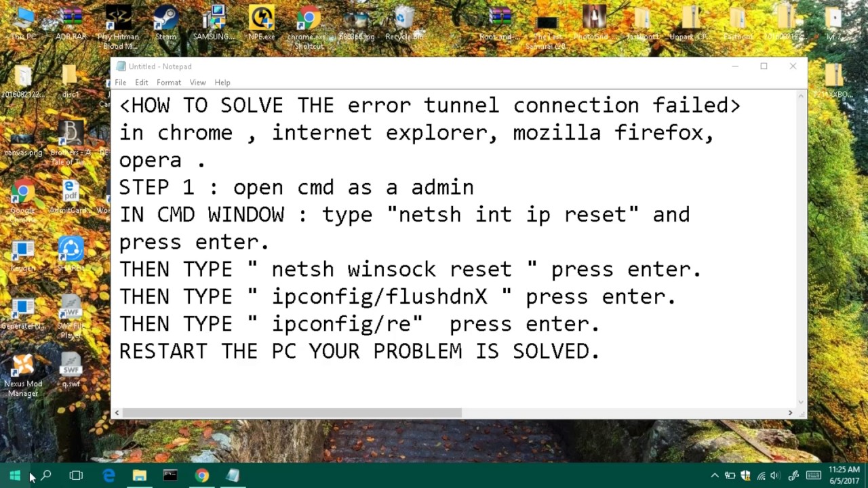The width and height of the screenshot is (868, 488).
Task: Open the Play Hitman Blood Money shortcut
Action: click(x=118, y=27)
